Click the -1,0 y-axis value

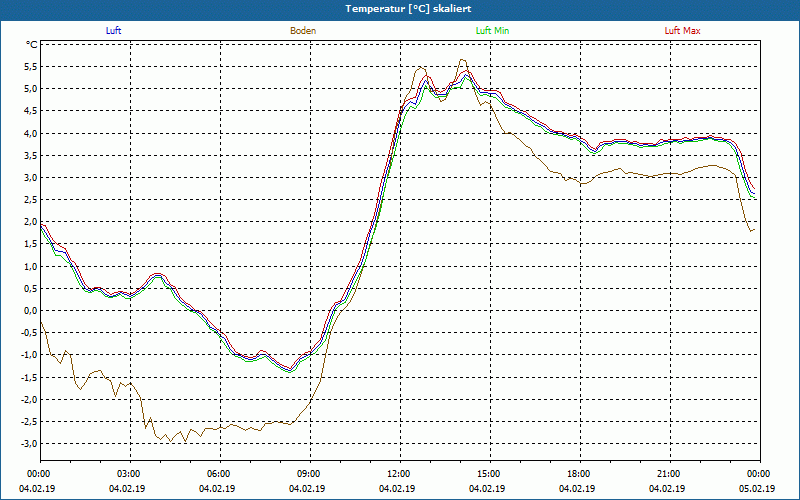click(28, 355)
